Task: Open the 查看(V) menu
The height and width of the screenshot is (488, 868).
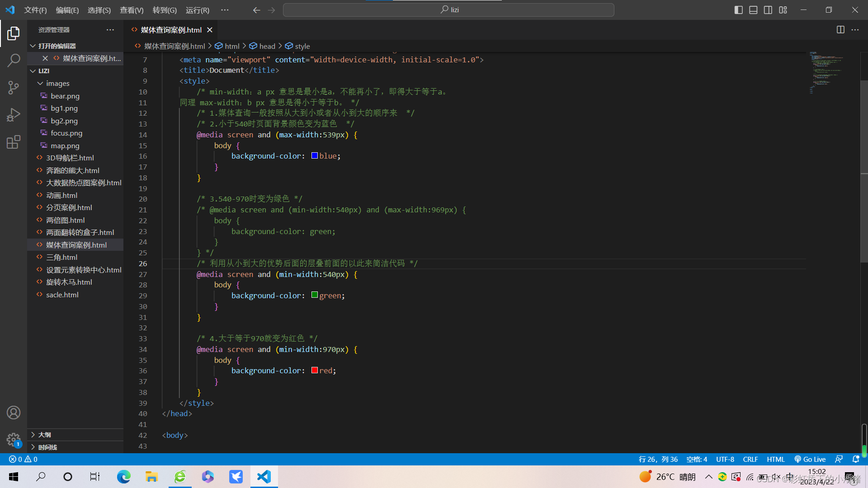Action: [132, 10]
